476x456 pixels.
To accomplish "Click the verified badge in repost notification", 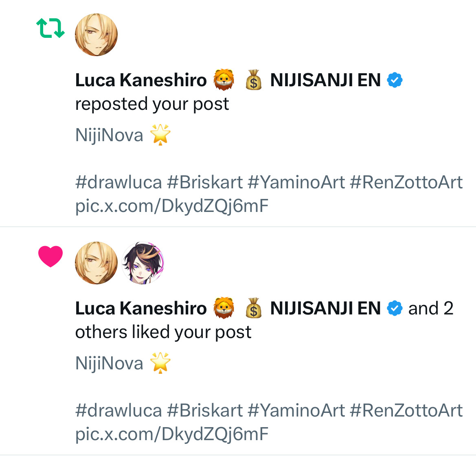I will tap(395, 80).
